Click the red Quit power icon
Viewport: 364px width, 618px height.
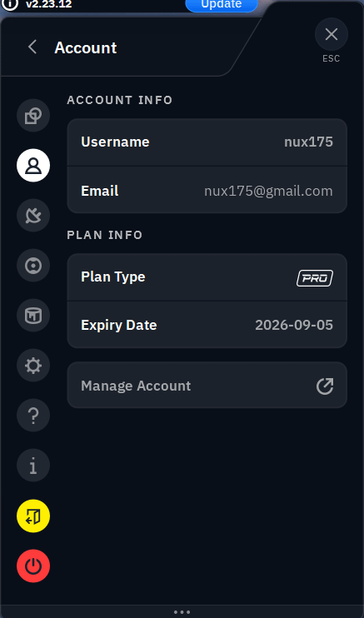click(33, 566)
